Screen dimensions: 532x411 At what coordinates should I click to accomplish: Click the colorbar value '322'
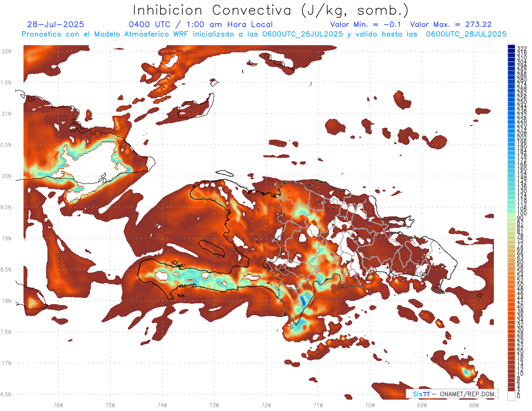click(522, 48)
